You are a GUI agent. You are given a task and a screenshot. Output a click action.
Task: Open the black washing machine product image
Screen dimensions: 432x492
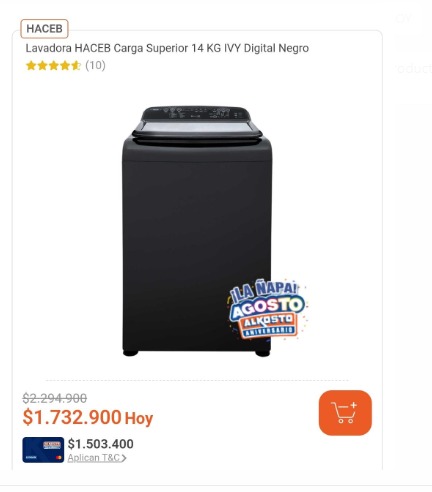(197, 231)
